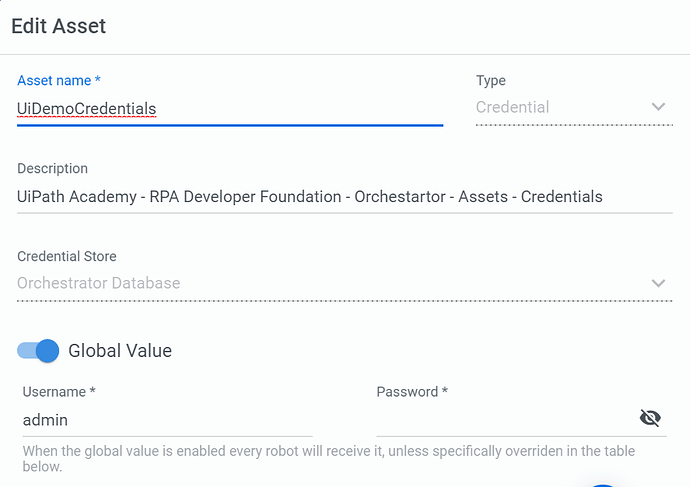Click the Username label
This screenshot has height=487, width=690.
(x=59, y=392)
